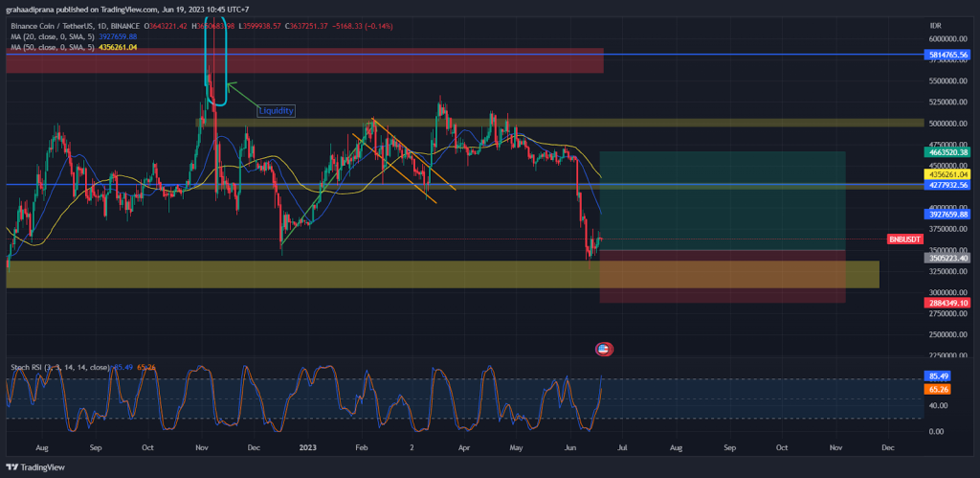Image resolution: width=980 pixels, height=478 pixels.
Task: Click the Jun label on time axis
Action: [570, 448]
